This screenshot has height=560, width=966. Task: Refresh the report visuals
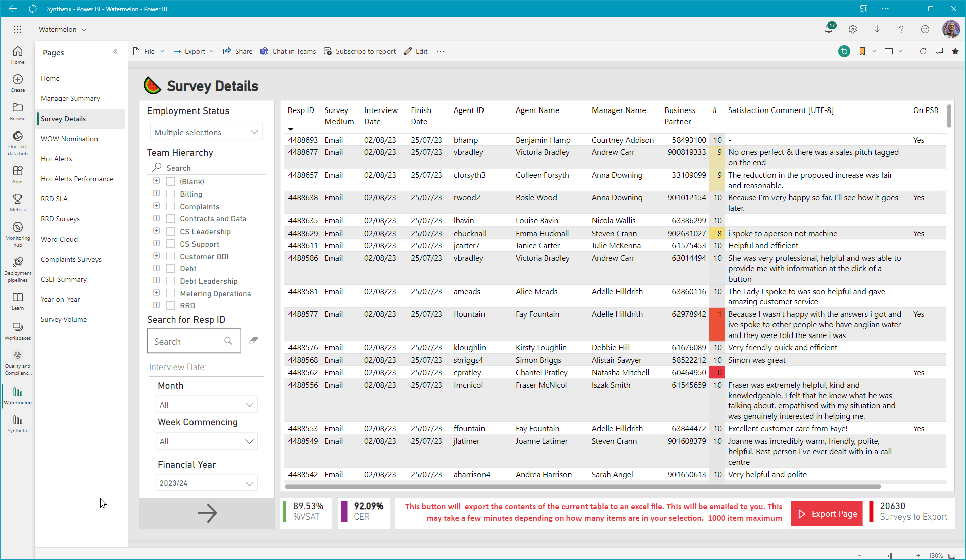923,51
